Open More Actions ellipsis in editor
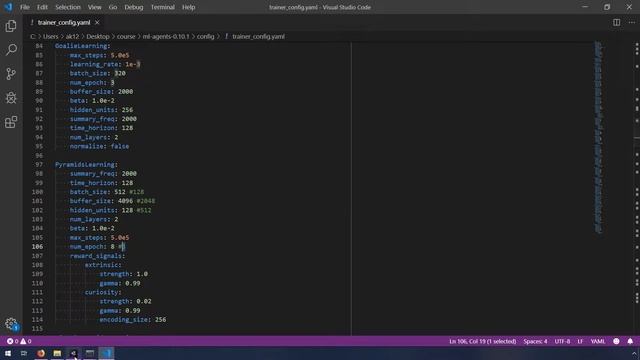Viewport: 640px width, 360px height. click(x=631, y=22)
